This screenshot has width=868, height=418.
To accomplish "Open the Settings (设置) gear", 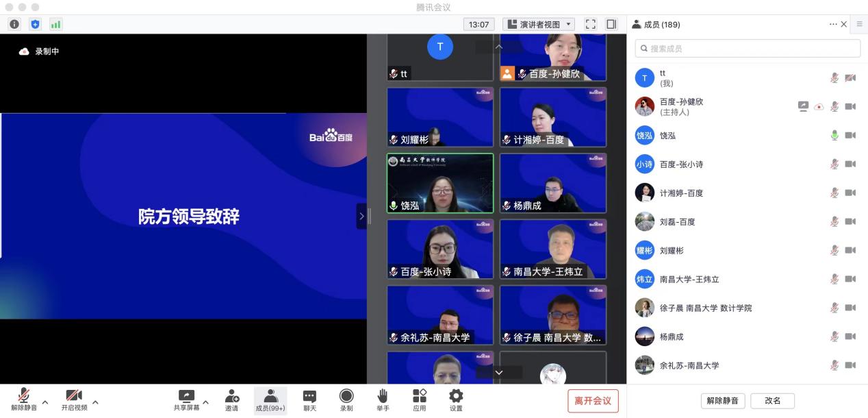I will [455, 400].
